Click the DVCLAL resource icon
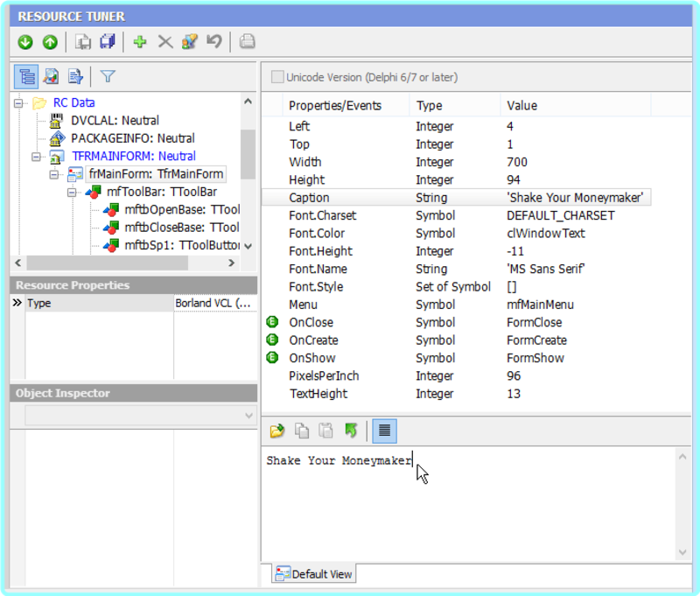This screenshot has height=596, width=700. pyautogui.click(x=56, y=121)
